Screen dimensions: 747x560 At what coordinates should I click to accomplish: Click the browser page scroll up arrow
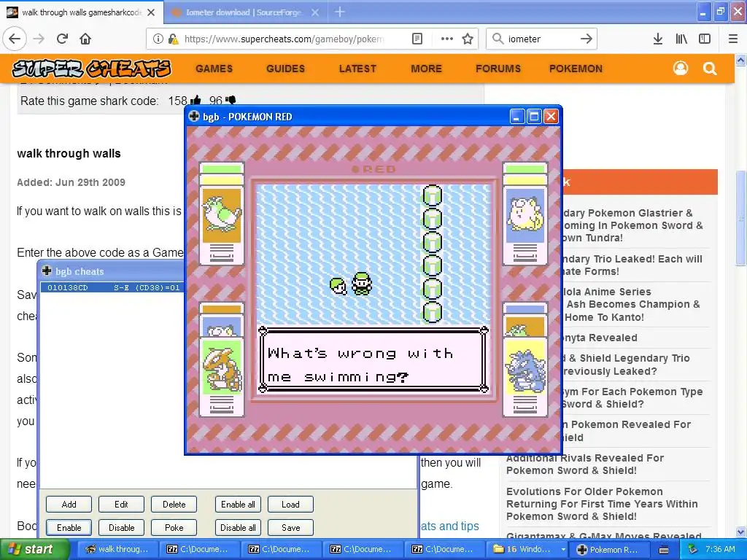740,60
